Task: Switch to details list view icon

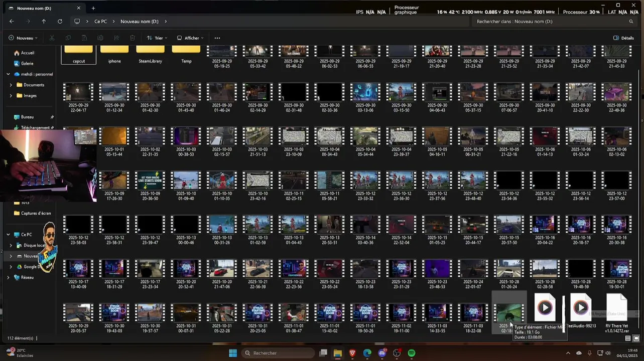Action: coord(628,338)
